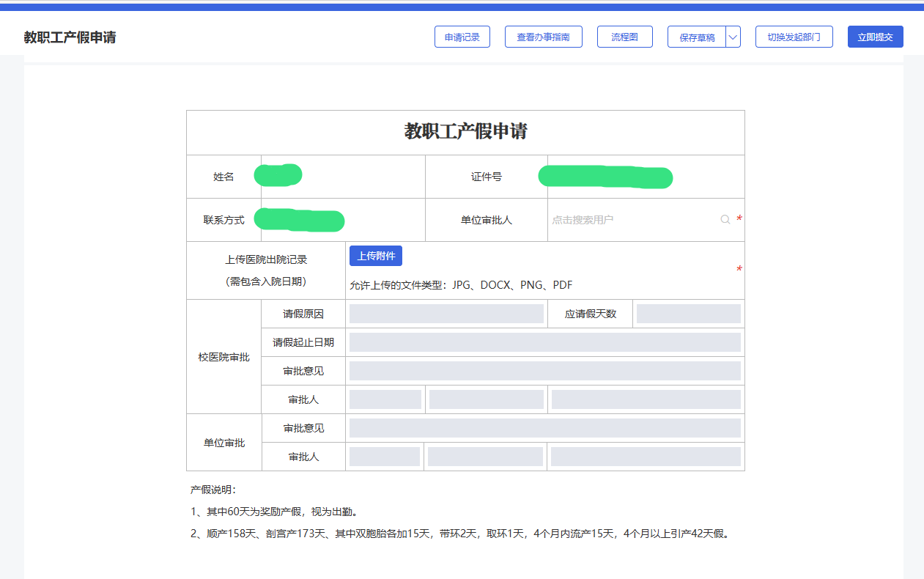
Task: Click the 申请记录 button
Action: (462, 37)
